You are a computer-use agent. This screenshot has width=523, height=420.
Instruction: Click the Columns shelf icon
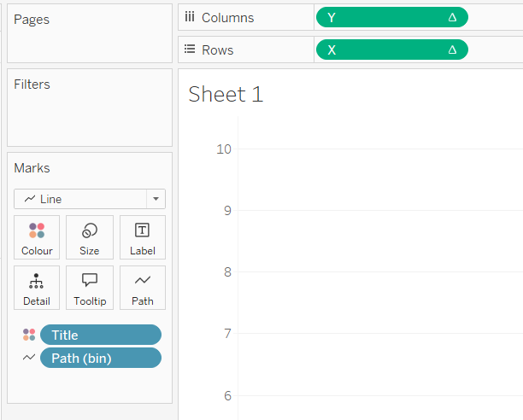[x=190, y=17]
